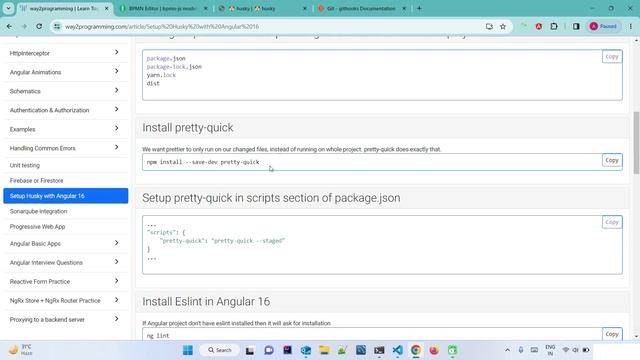Open the Paused profile button
640x360 pixels.
point(604,27)
